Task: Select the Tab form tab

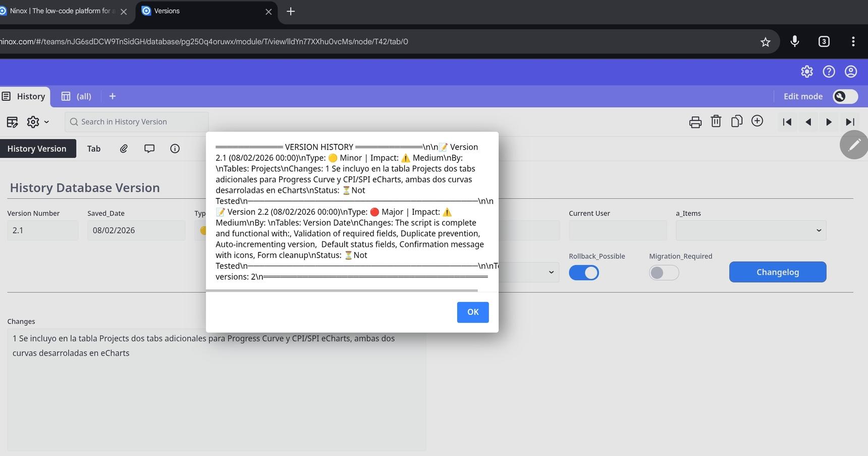Action: pyautogui.click(x=94, y=148)
